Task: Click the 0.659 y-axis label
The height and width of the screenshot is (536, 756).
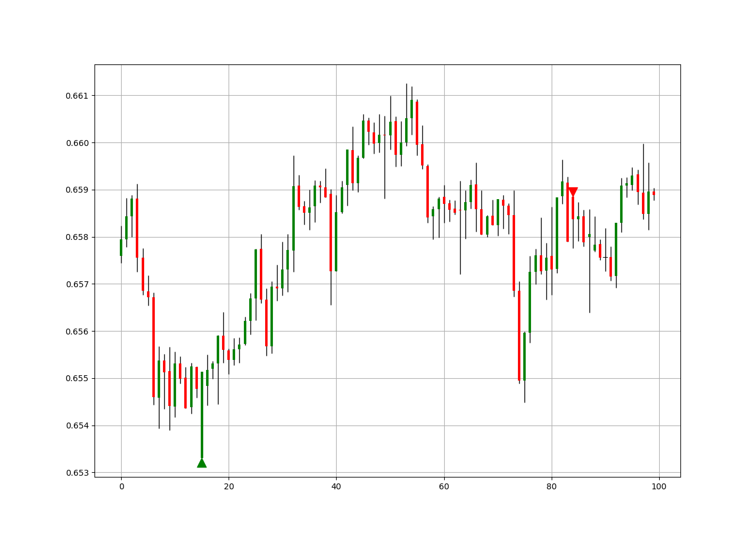Action: tap(77, 190)
